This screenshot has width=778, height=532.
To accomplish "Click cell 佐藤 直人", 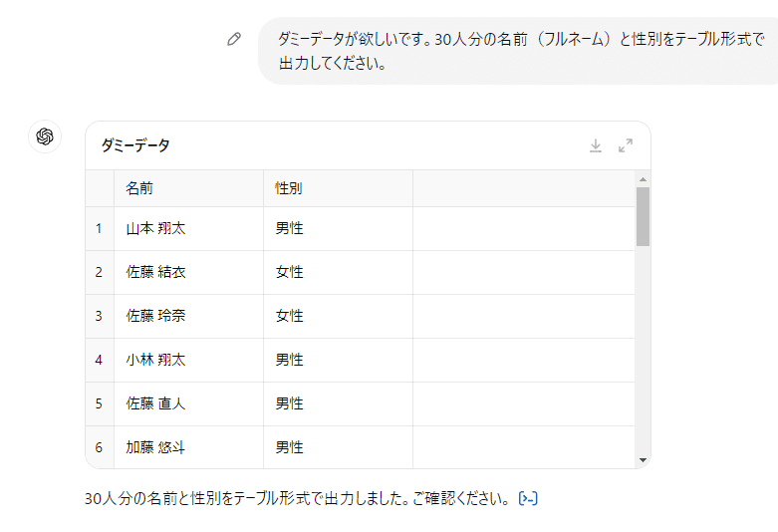I will pos(188,403).
